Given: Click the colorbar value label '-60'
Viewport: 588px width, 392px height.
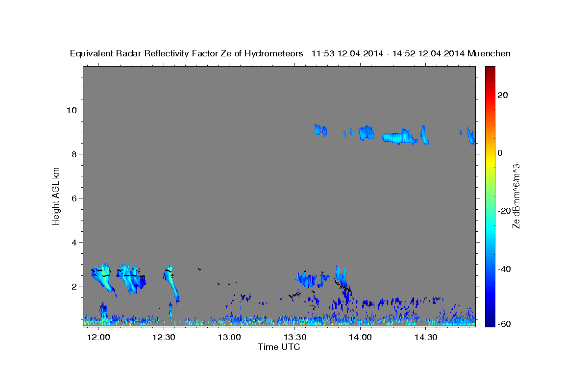Looking at the screenshot, I should (504, 324).
